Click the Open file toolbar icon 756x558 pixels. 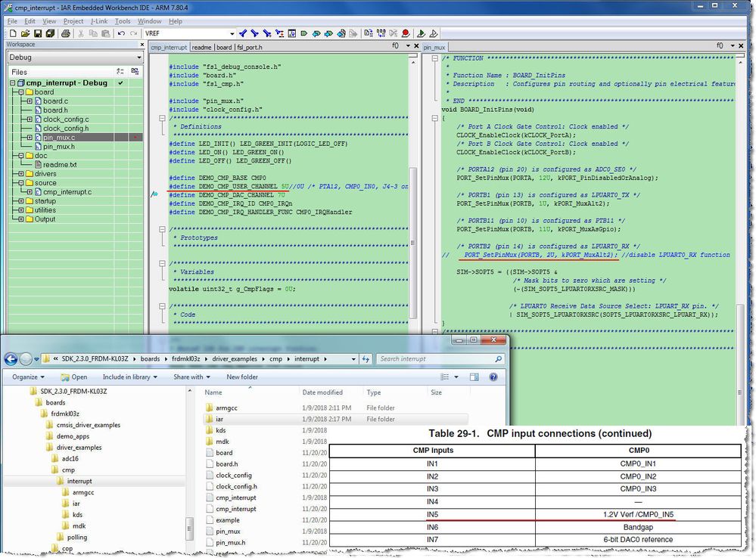click(23, 33)
